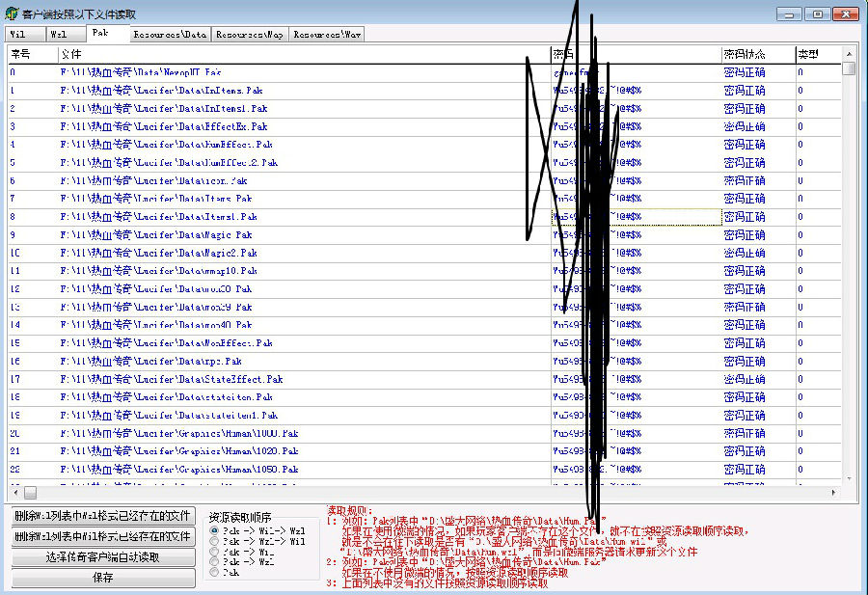The image size is (868, 595).
Task: Click the vertical scrollbar down arrow
Action: tap(849, 478)
